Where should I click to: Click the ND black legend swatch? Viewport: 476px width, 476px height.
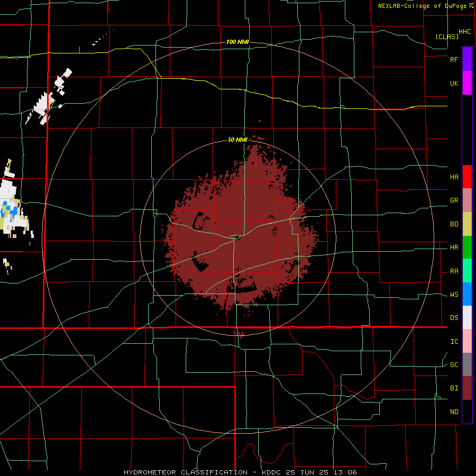click(x=467, y=411)
